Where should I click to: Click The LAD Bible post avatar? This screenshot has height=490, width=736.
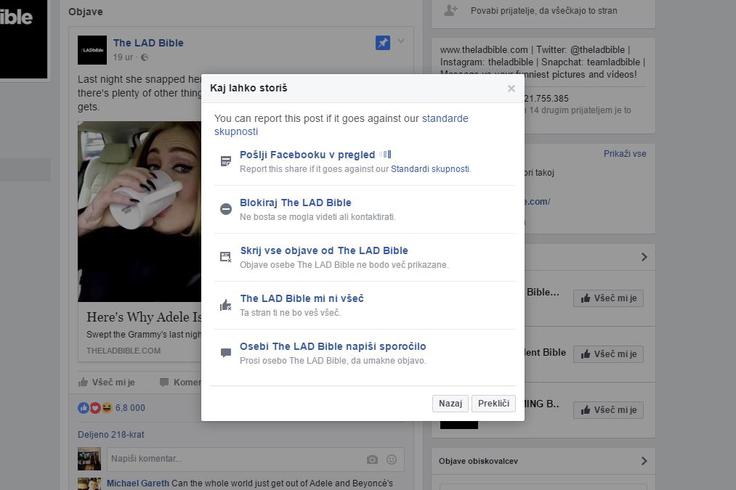pos(92,50)
